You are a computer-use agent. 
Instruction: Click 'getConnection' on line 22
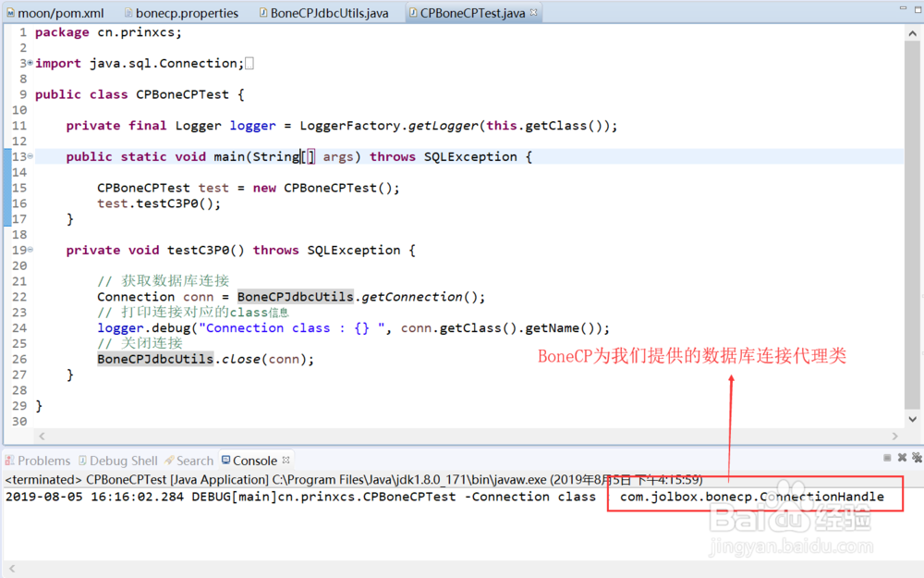(412, 297)
